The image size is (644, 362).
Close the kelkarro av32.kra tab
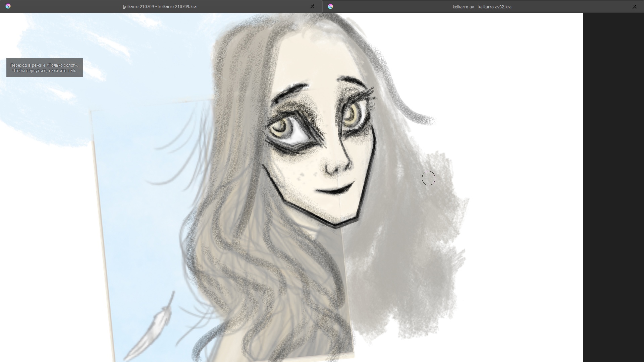click(x=634, y=6)
